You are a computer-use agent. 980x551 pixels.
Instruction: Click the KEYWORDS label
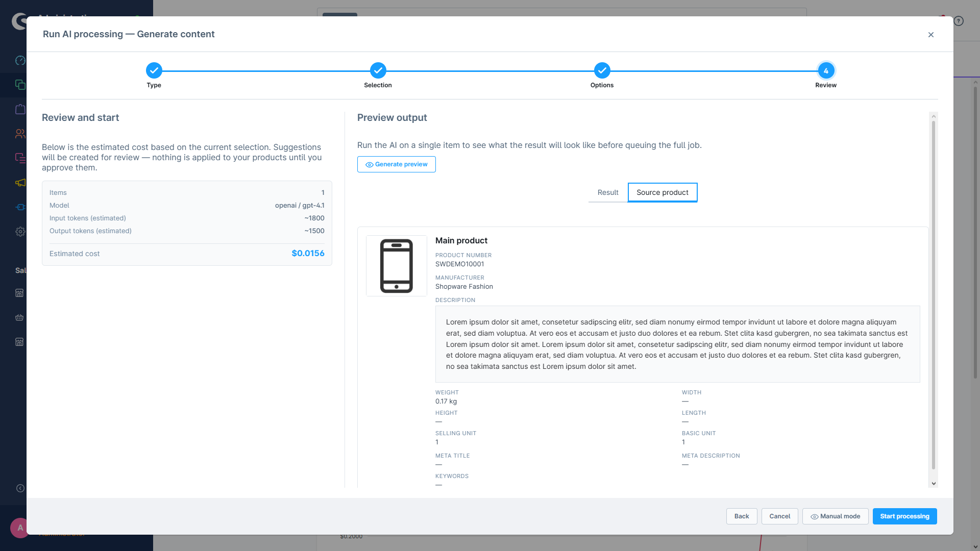point(452,477)
